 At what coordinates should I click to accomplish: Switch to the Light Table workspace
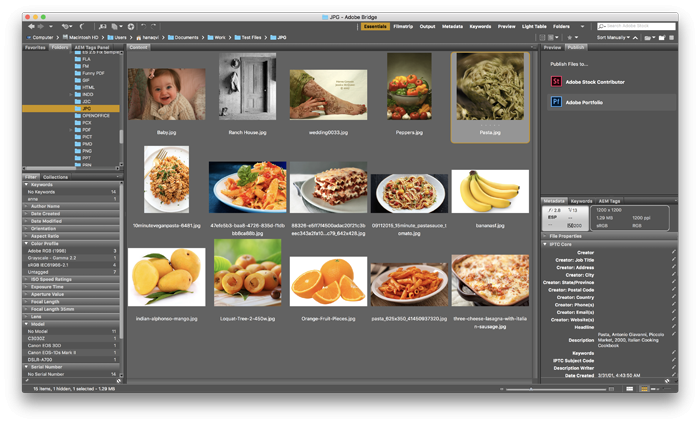(x=534, y=26)
